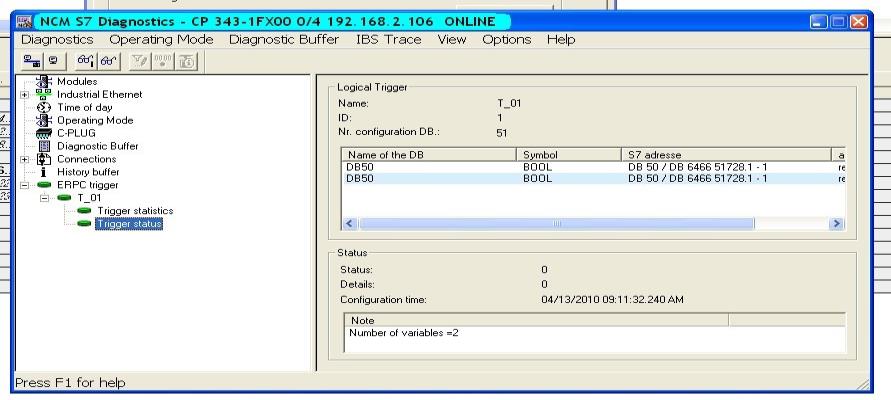Select the T_01 tree entry
The width and height of the screenshot is (891, 400).
89,198
